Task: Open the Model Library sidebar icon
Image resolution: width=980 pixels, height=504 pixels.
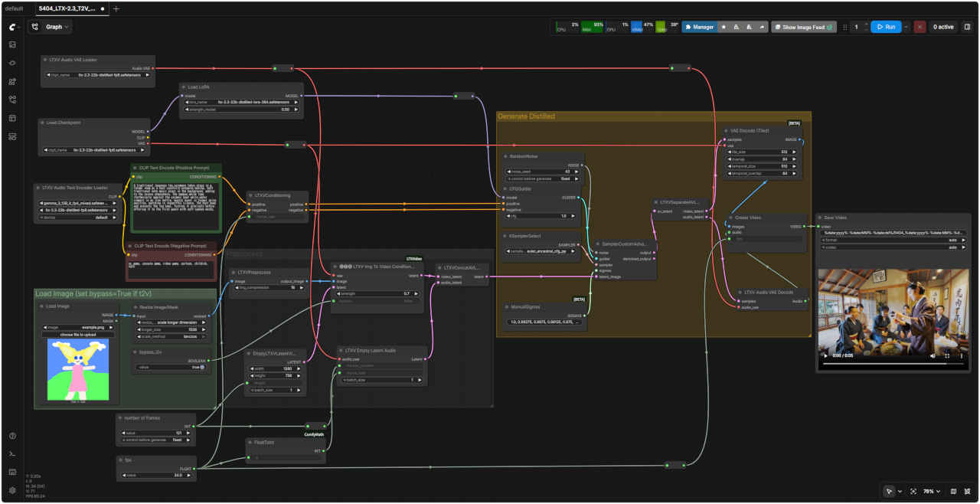Action: click(12, 81)
